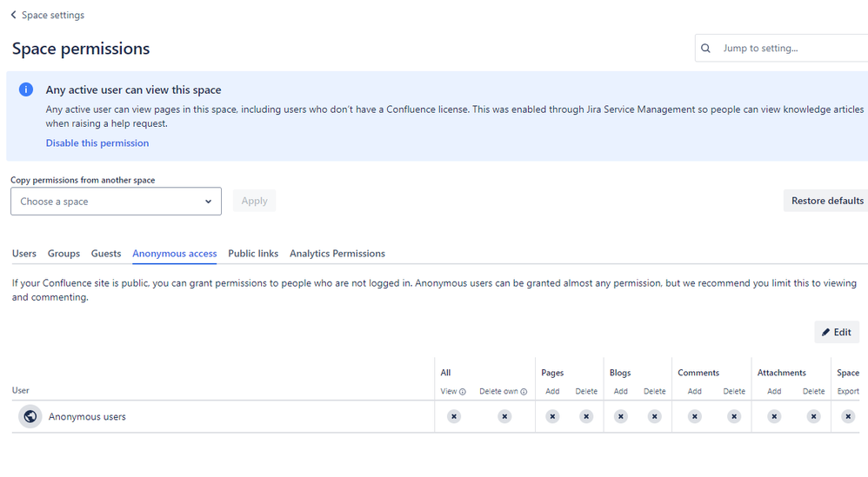Click the Space Export permission X icon
Screen dimensions: 868x477
[x=848, y=416]
